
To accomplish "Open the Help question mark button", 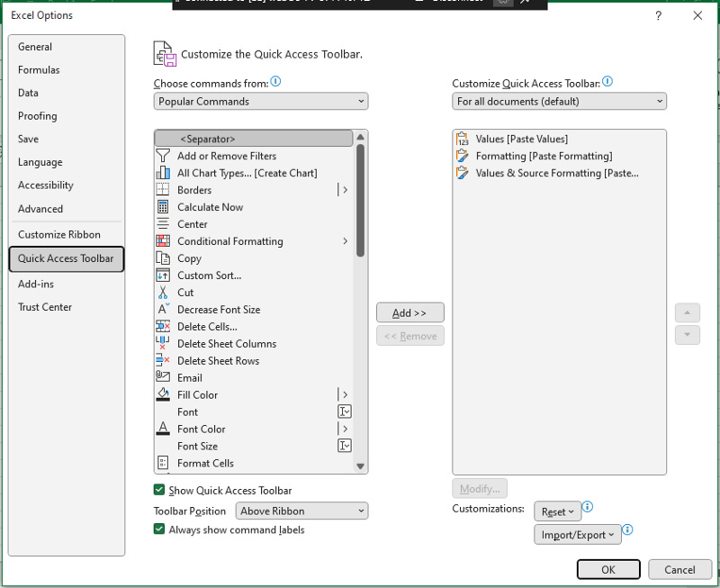I will coord(659,15).
